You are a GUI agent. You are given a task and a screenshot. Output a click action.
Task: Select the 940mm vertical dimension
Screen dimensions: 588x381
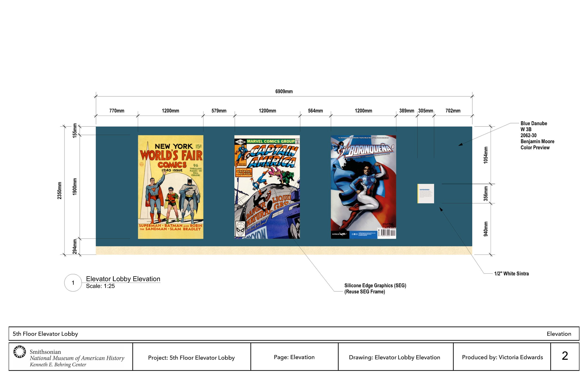point(486,229)
